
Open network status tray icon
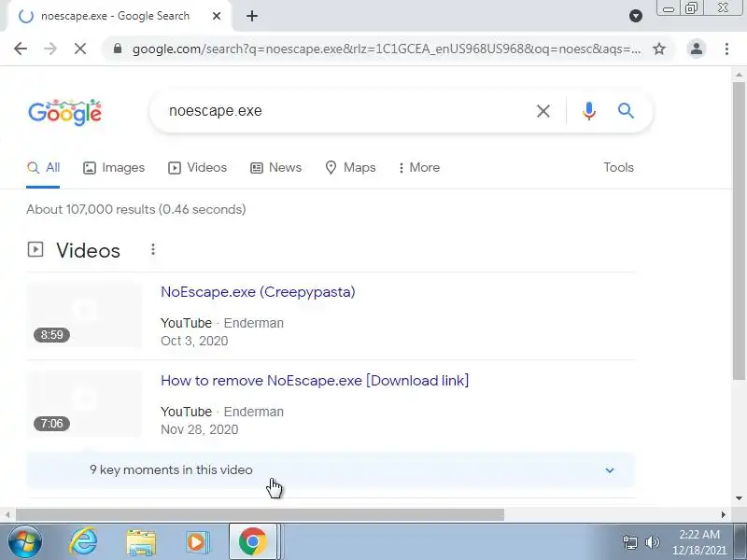(x=629, y=542)
